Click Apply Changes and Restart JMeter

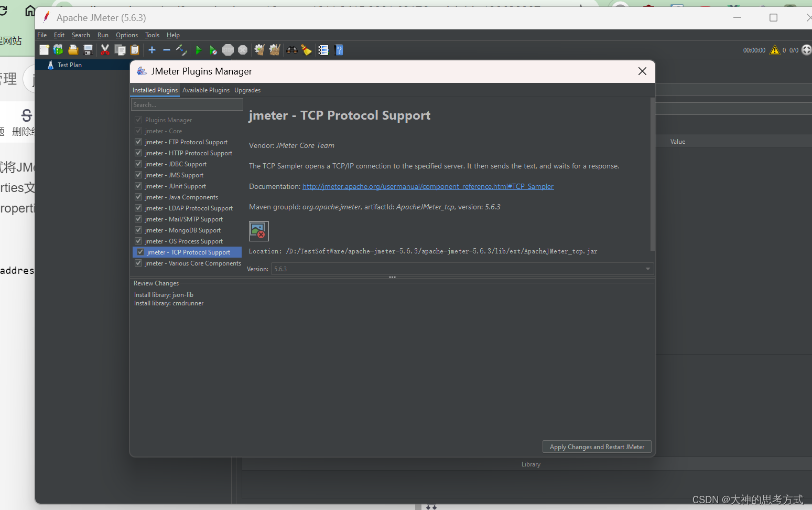(597, 447)
